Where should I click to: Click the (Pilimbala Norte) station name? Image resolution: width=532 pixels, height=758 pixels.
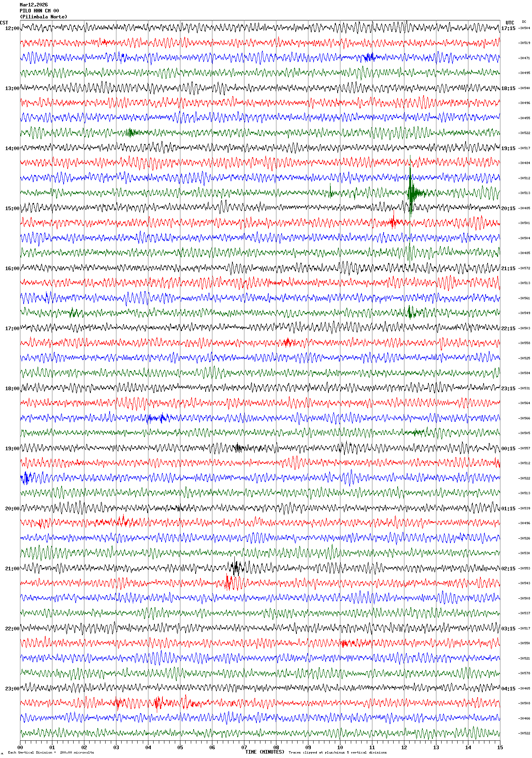point(44,17)
